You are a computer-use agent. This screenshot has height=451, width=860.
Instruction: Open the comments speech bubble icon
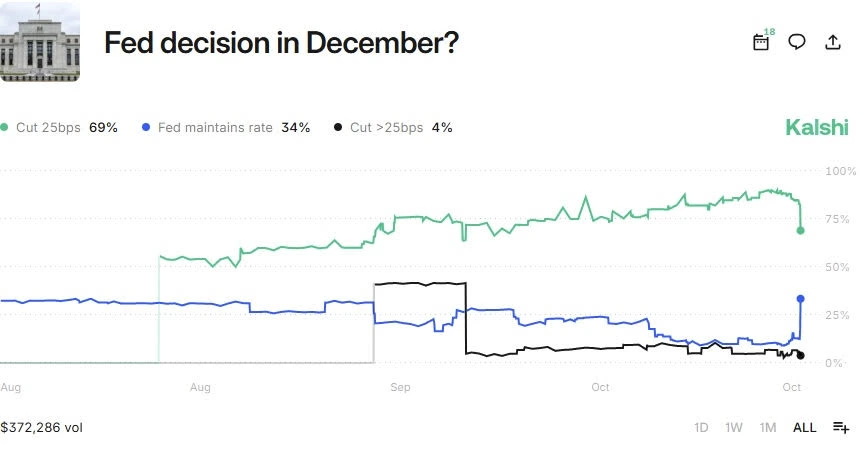797,42
